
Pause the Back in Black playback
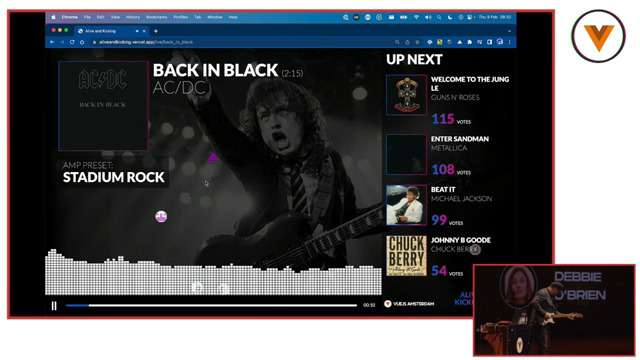pyautogui.click(x=54, y=306)
